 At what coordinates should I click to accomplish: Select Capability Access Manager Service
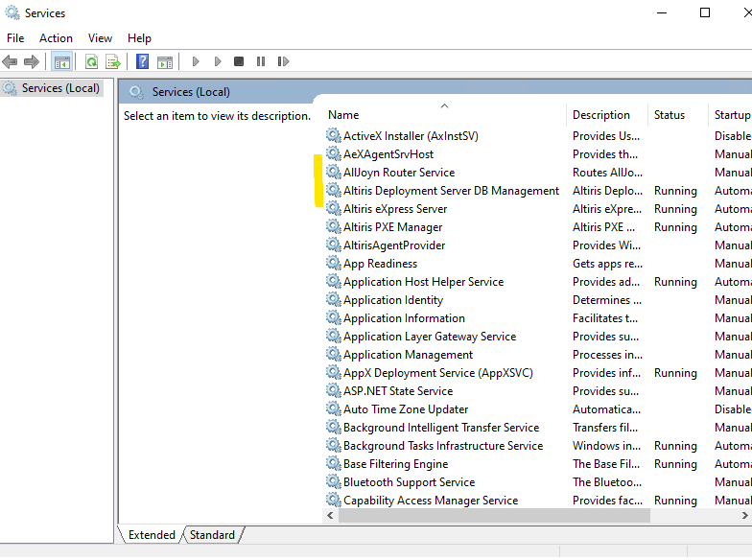pos(431,501)
